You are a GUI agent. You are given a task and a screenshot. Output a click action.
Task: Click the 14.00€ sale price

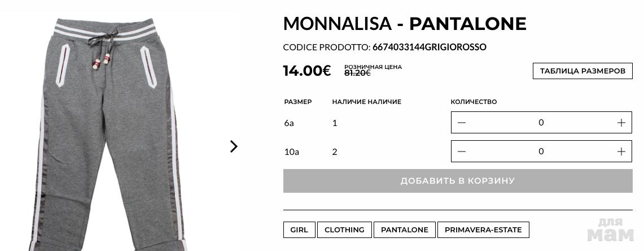point(306,71)
